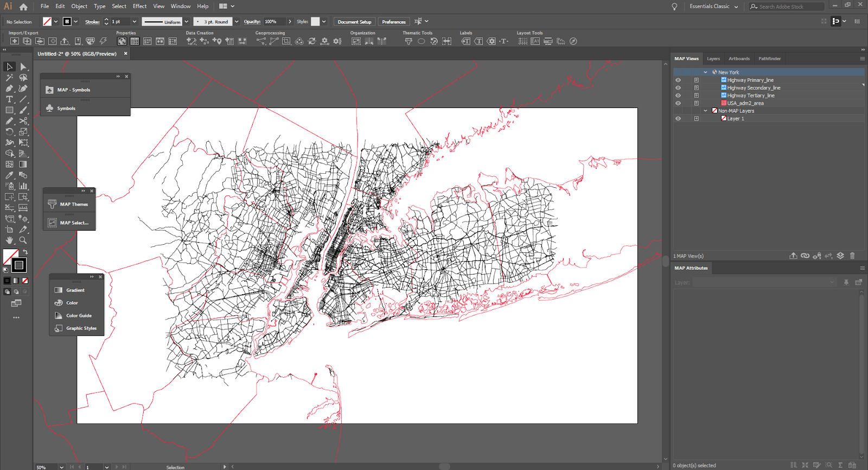Collapse the Non-MAP Layers group
This screenshot has height=470, width=868.
(x=706, y=111)
